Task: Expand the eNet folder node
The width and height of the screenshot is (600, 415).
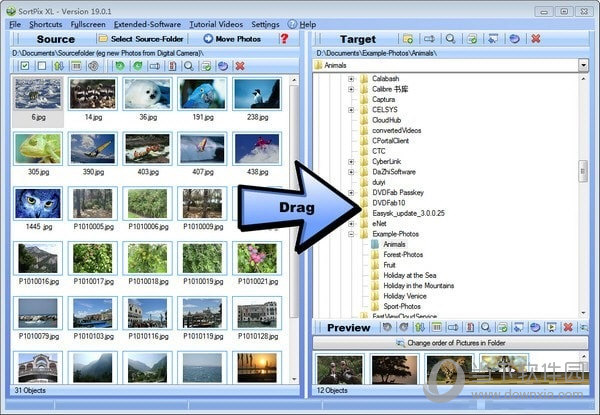Action: pos(351,224)
